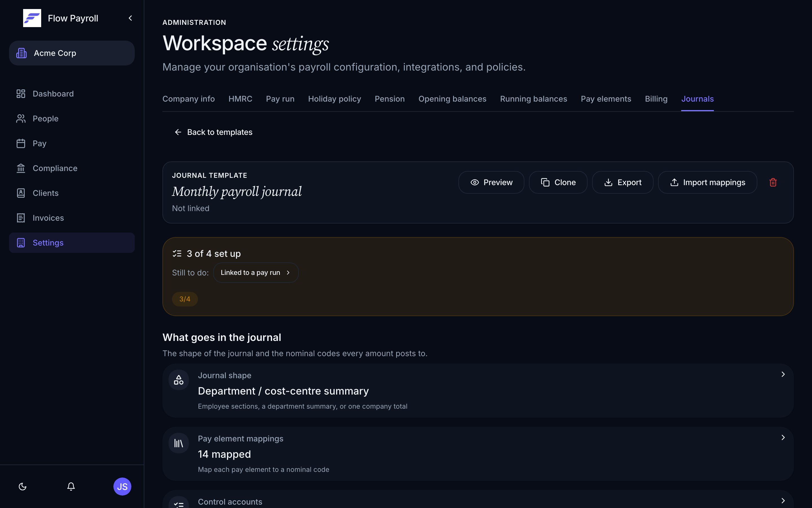Select Settings in the sidebar
This screenshot has width=812, height=508.
click(x=72, y=243)
